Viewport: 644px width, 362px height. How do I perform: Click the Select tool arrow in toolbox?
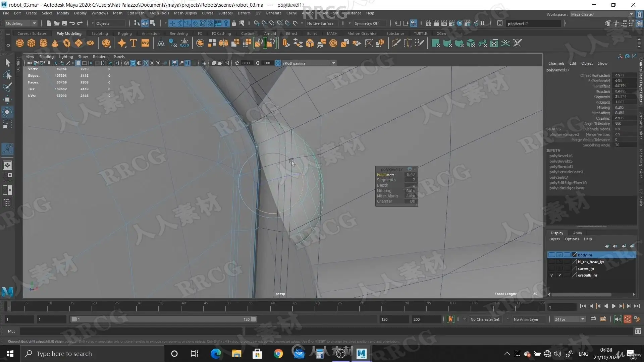(8, 63)
